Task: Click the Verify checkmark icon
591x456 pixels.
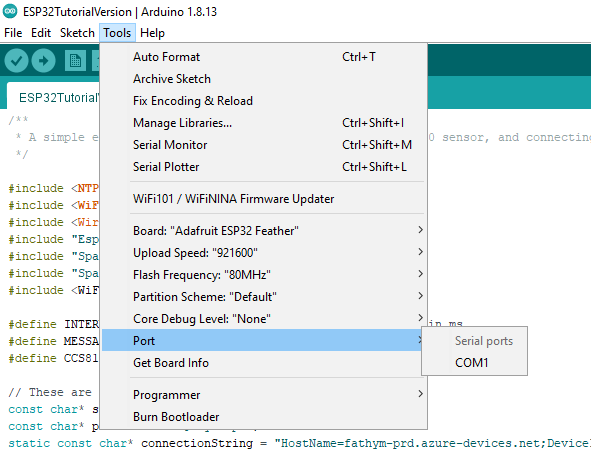Action: click(16, 61)
